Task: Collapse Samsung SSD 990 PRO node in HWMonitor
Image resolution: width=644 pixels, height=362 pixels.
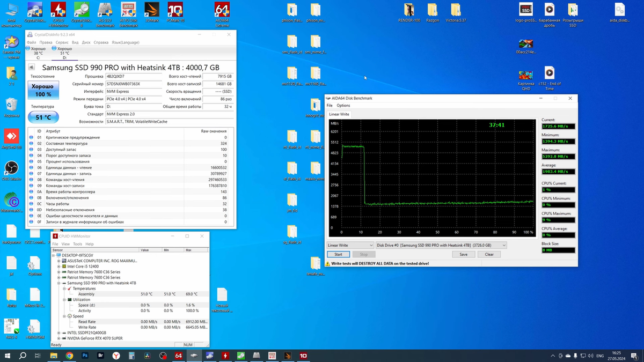Action: pos(58,283)
